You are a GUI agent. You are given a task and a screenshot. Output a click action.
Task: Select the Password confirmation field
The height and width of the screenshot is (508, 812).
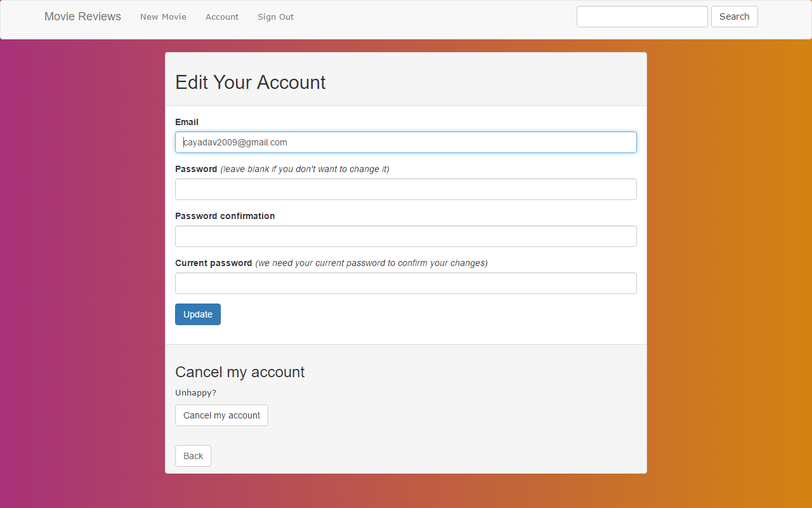pyautogui.click(x=406, y=236)
